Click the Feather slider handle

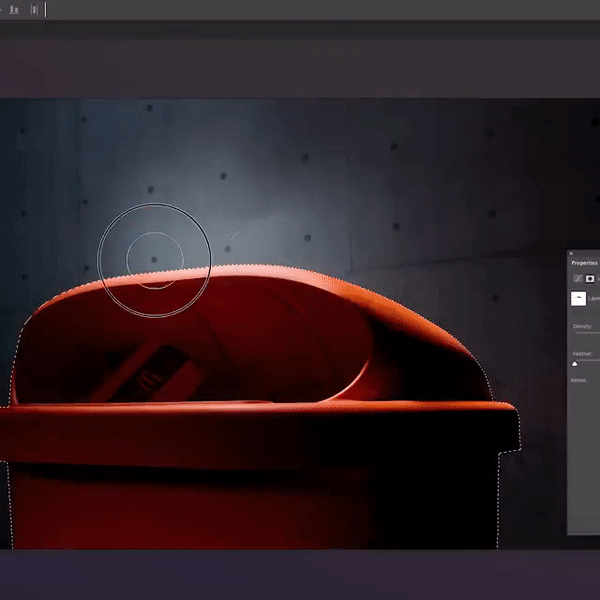pos(574,364)
